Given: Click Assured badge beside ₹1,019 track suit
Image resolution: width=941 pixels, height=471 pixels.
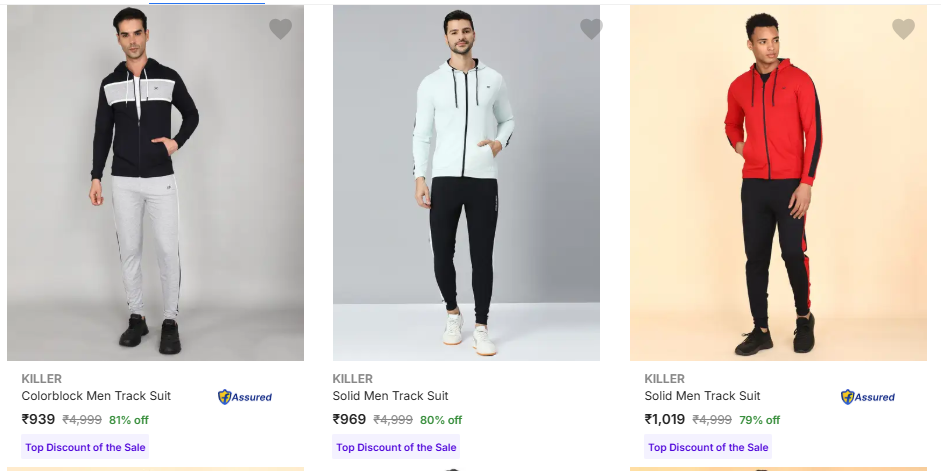Looking at the screenshot, I should pyautogui.click(x=868, y=397).
